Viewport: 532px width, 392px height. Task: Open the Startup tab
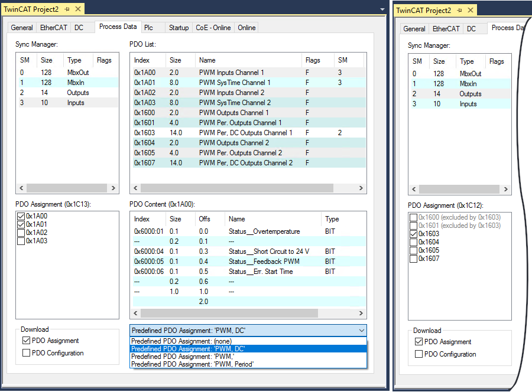[x=179, y=28]
